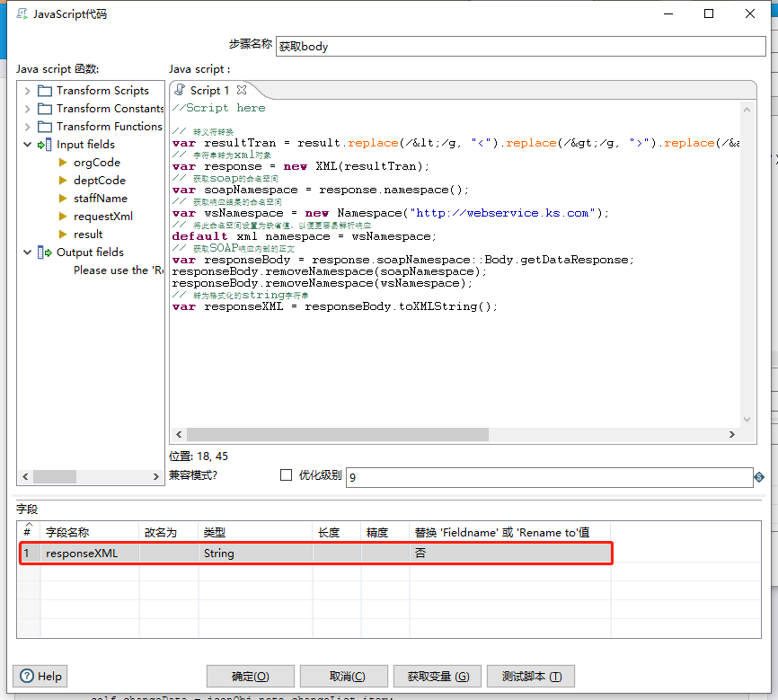This screenshot has height=700, width=778.
Task: Click the 类型 column header
Action: (255, 532)
